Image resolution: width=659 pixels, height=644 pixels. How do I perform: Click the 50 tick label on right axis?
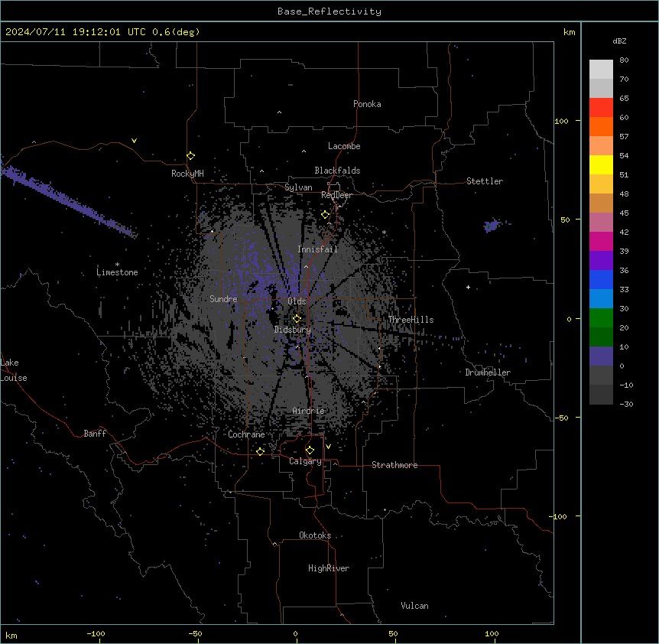click(565, 220)
